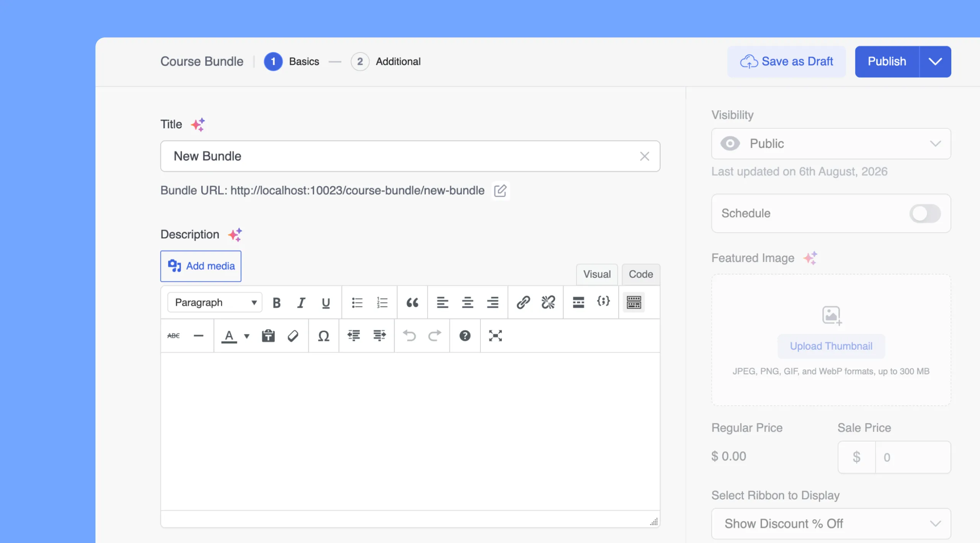Apply italic formatting
Screen dimensions: 980x543
click(x=301, y=303)
